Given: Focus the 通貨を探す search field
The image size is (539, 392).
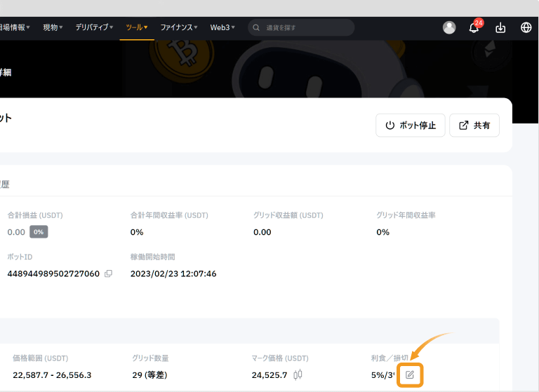Looking at the screenshot, I should click(301, 27).
